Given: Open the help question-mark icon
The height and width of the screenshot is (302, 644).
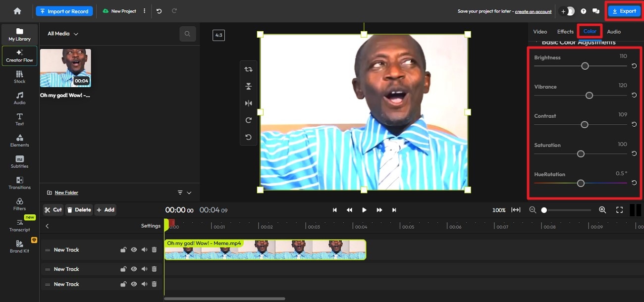Looking at the screenshot, I should (x=584, y=11).
